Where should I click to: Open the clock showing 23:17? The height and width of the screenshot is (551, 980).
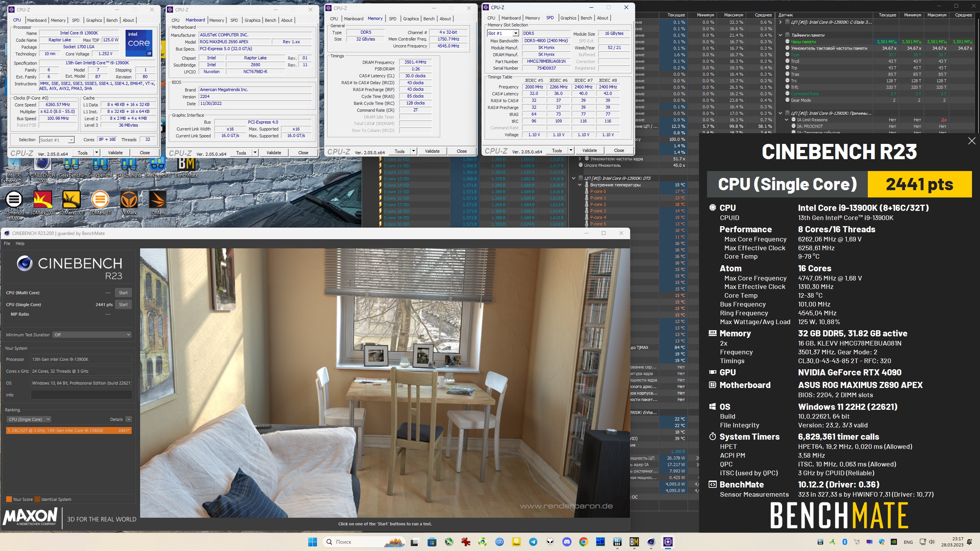952,542
